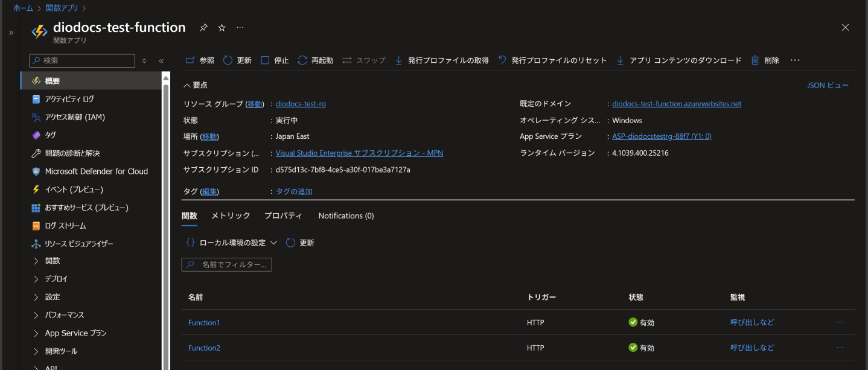Go to ホーム breadcrumb

click(x=23, y=8)
